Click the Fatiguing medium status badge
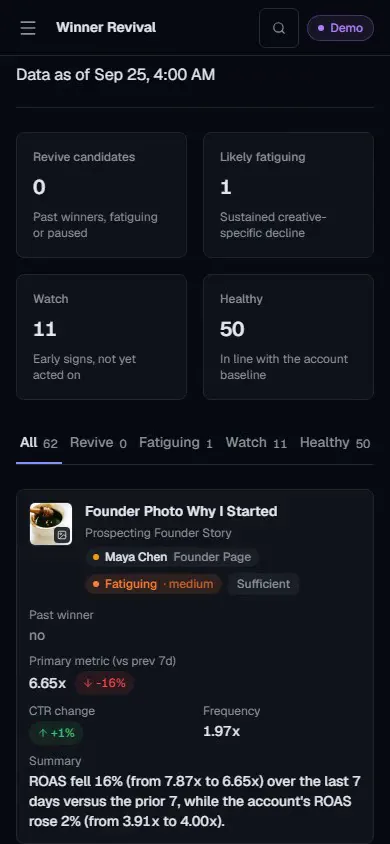This screenshot has width=390, height=844. click(153, 584)
